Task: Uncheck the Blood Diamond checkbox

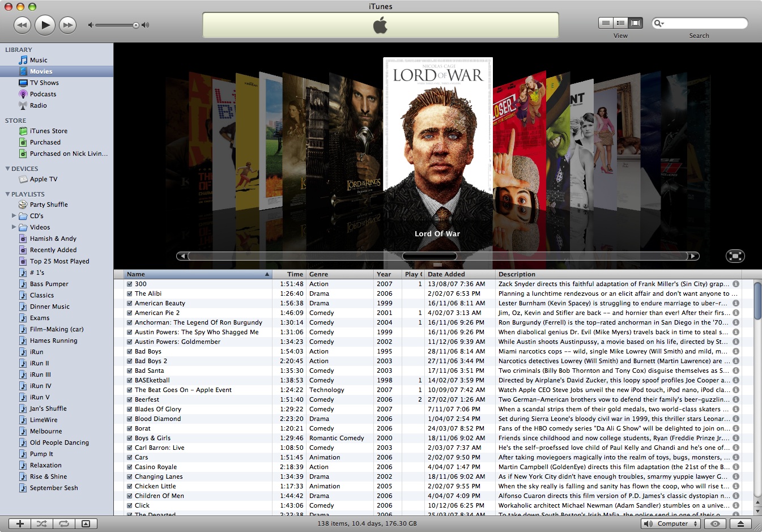Action: tap(130, 419)
